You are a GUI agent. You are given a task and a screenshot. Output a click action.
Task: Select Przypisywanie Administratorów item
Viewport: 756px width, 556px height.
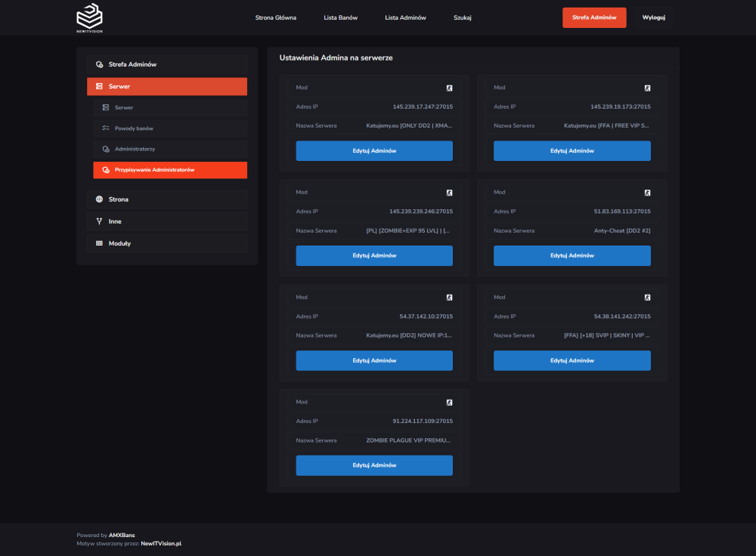click(x=170, y=170)
